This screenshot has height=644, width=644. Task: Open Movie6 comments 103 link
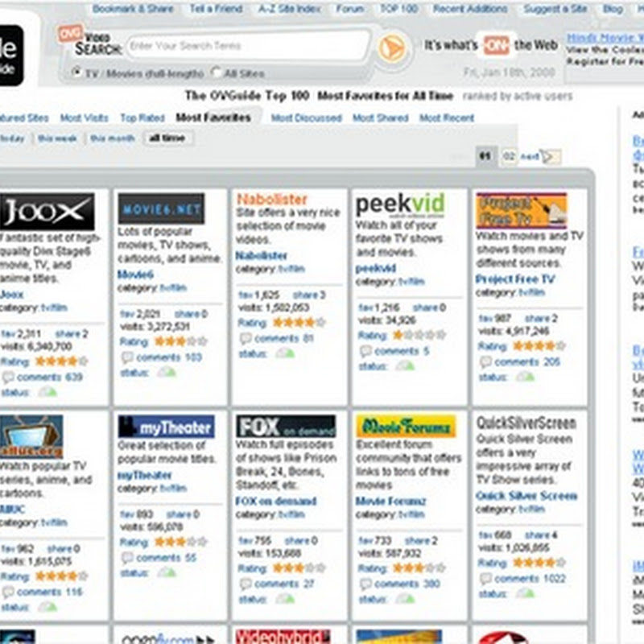(169, 357)
